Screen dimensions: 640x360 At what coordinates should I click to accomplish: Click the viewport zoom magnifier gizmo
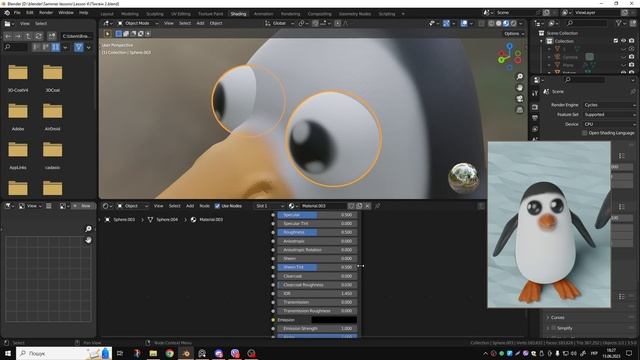[x=520, y=76]
